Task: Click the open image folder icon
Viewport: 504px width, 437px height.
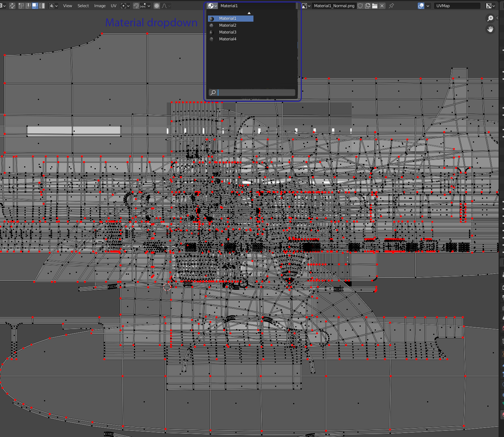Action: pos(375,6)
